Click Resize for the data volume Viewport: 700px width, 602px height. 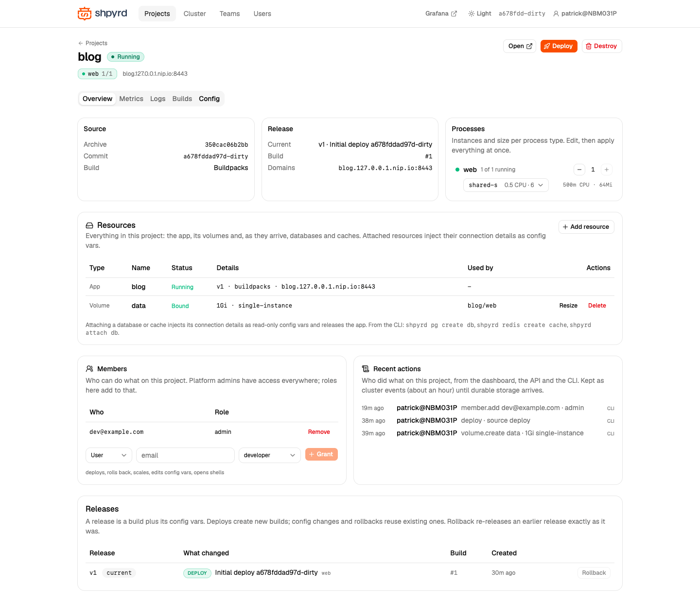point(568,306)
